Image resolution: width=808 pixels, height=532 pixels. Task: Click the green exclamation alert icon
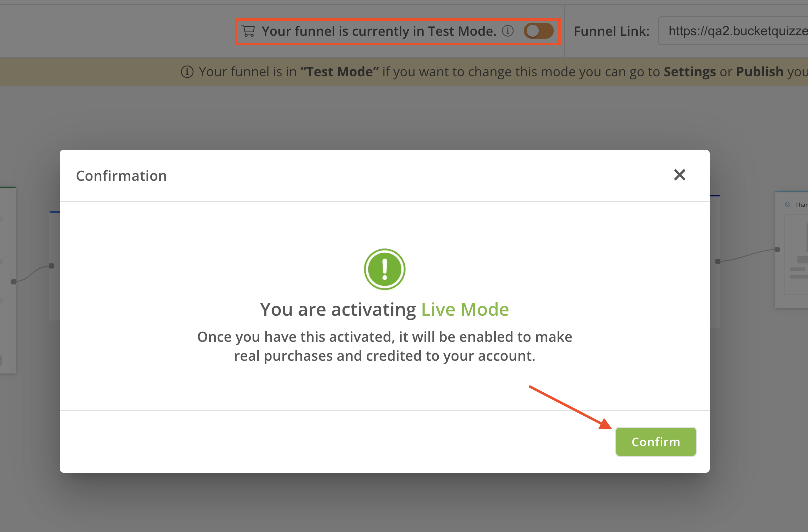[385, 269]
